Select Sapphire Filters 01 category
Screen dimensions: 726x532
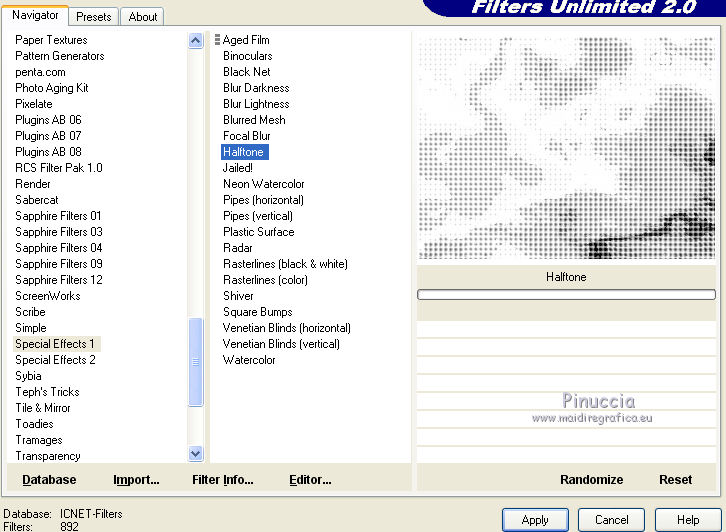point(58,216)
